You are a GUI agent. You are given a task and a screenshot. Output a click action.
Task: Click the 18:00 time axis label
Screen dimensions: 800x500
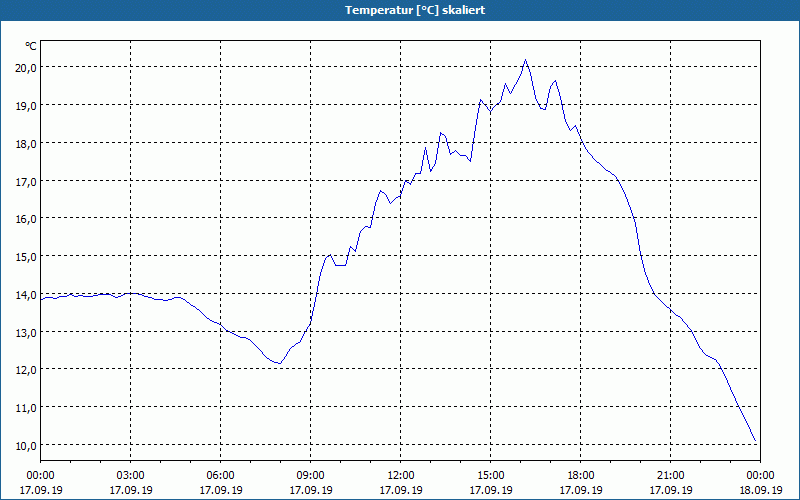coord(581,476)
